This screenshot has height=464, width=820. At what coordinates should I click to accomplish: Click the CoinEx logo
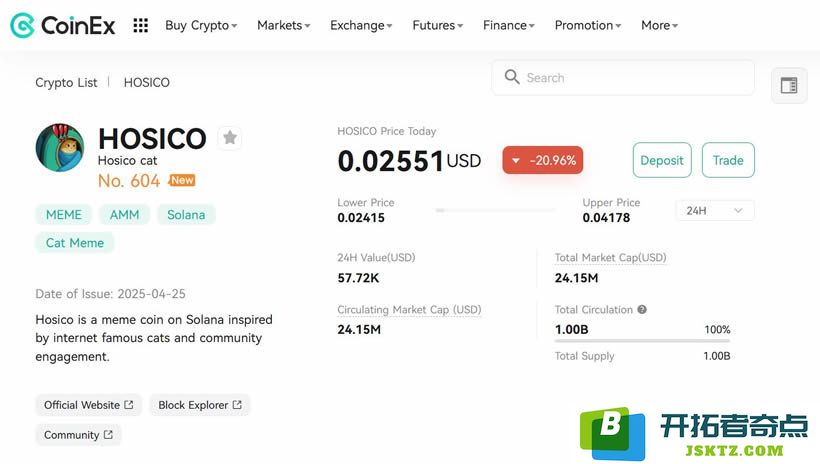coord(63,25)
